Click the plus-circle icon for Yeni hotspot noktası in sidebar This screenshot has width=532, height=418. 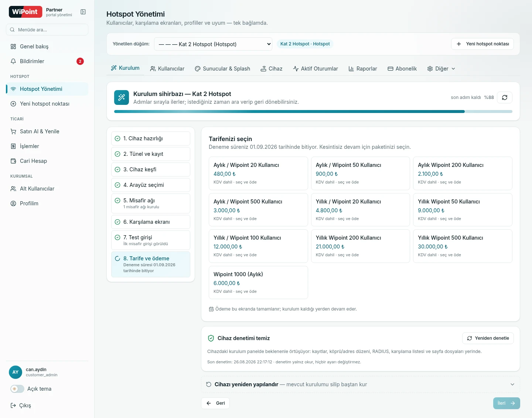pyautogui.click(x=13, y=104)
